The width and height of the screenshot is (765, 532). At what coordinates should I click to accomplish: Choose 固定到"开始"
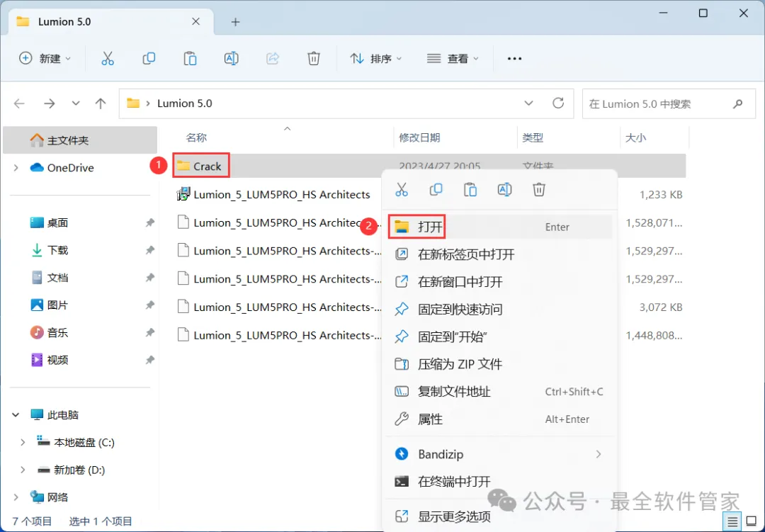point(499,336)
